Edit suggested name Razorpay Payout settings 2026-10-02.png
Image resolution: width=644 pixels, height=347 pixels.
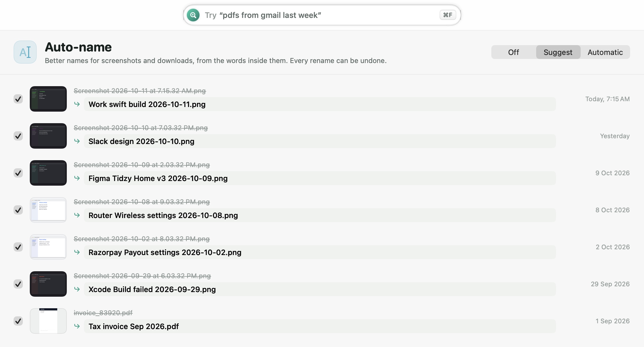click(320, 252)
